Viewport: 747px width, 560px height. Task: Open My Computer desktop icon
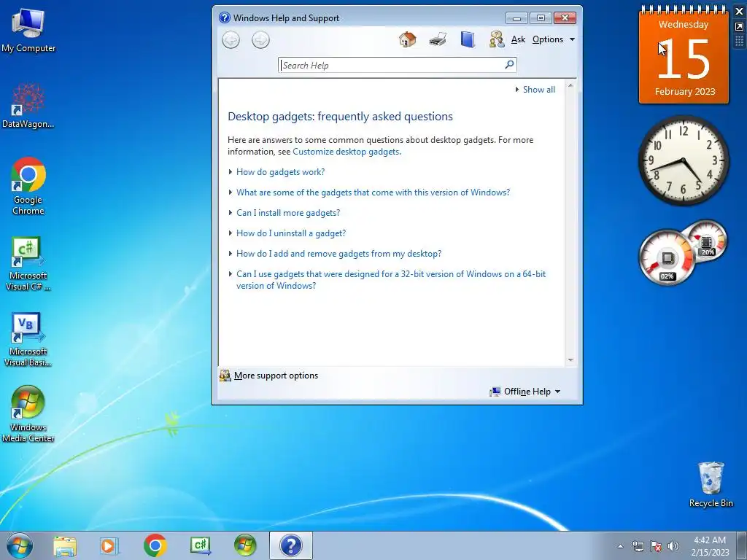pyautogui.click(x=28, y=30)
